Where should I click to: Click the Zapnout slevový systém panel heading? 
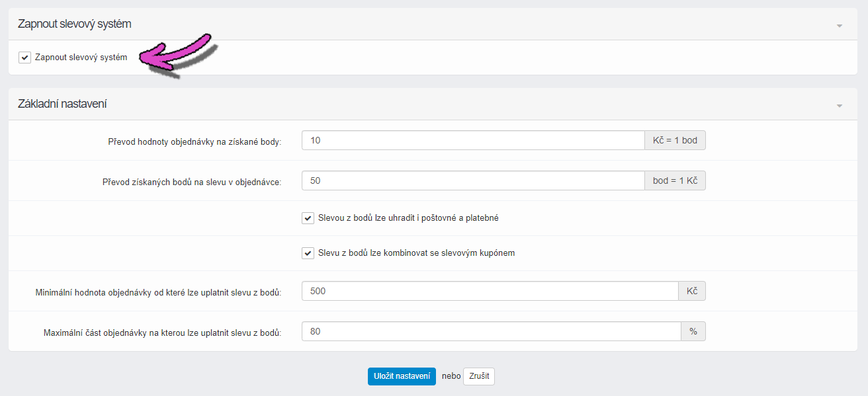(x=75, y=24)
